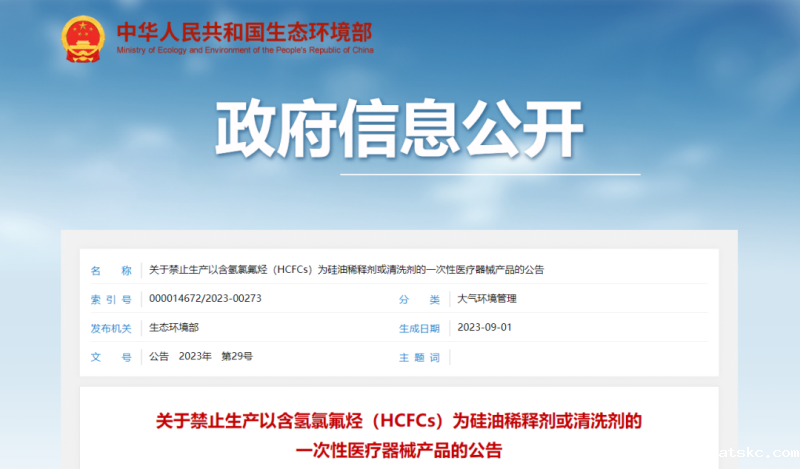800x469 pixels.
Task: Select the date 2023-09-01
Action: 483,328
